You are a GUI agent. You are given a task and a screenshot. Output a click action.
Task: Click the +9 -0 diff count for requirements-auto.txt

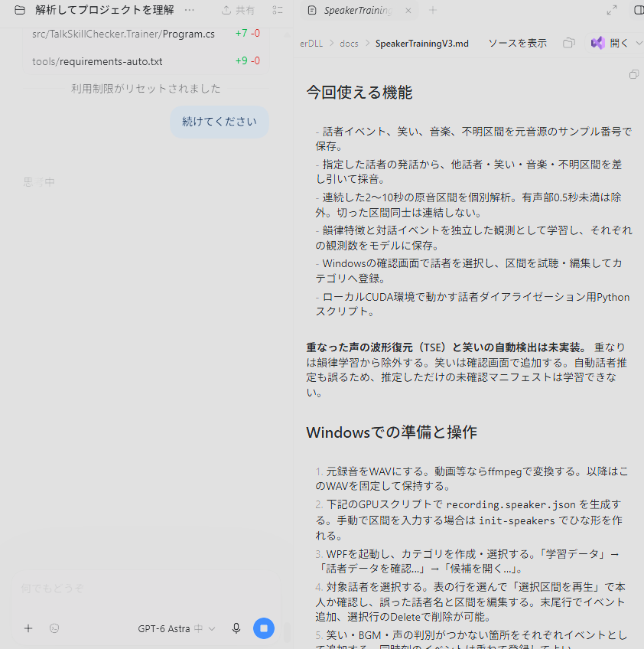247,61
